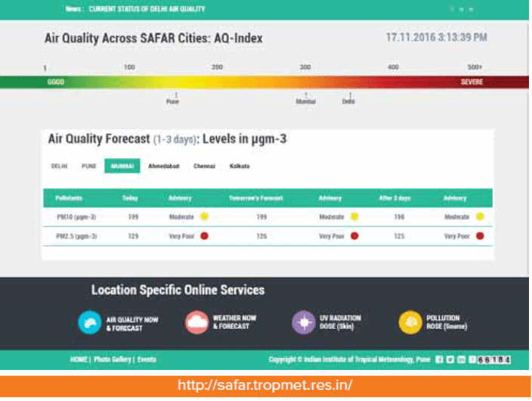532x401 pixels.
Task: Click the UV Radiation Dose icon
Action: tap(303, 323)
